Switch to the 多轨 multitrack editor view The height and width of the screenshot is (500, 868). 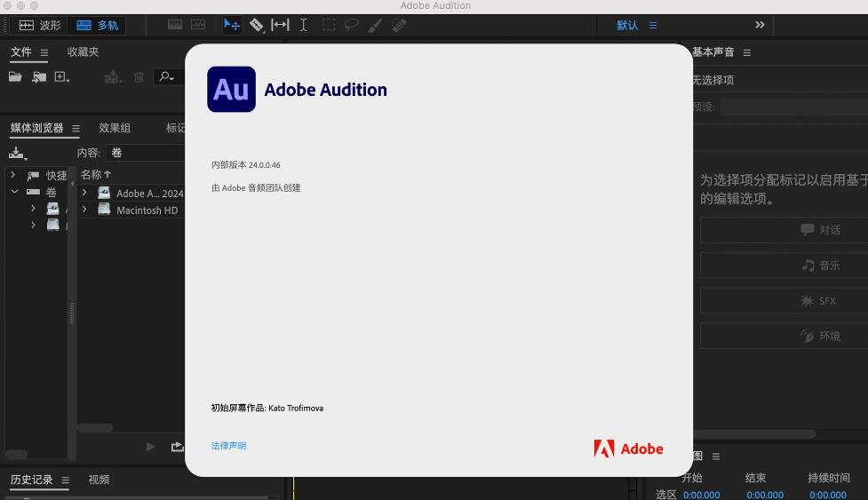click(x=98, y=26)
